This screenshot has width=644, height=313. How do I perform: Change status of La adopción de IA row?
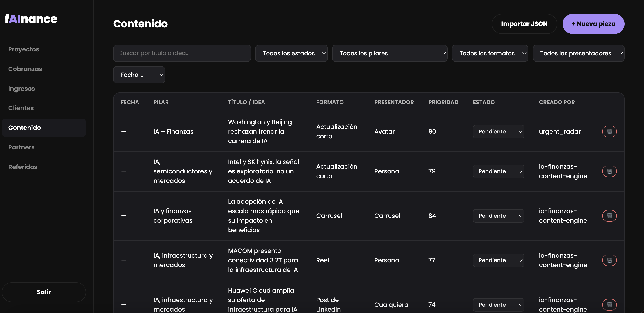click(498, 216)
